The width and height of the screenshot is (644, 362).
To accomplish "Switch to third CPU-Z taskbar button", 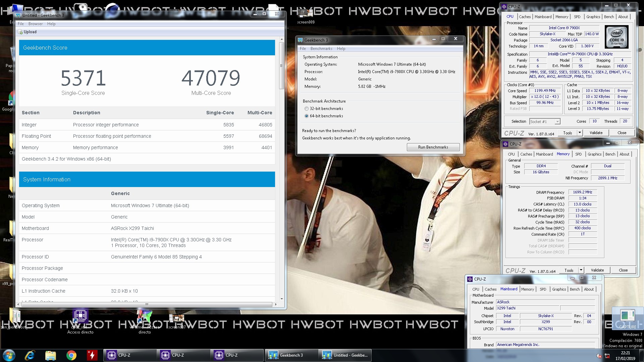I will pyautogui.click(x=237, y=355).
